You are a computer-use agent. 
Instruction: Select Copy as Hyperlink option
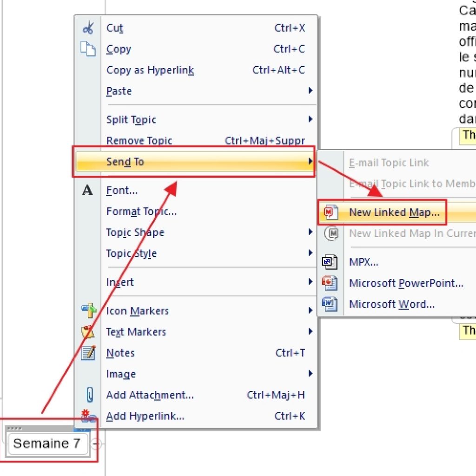coord(150,70)
